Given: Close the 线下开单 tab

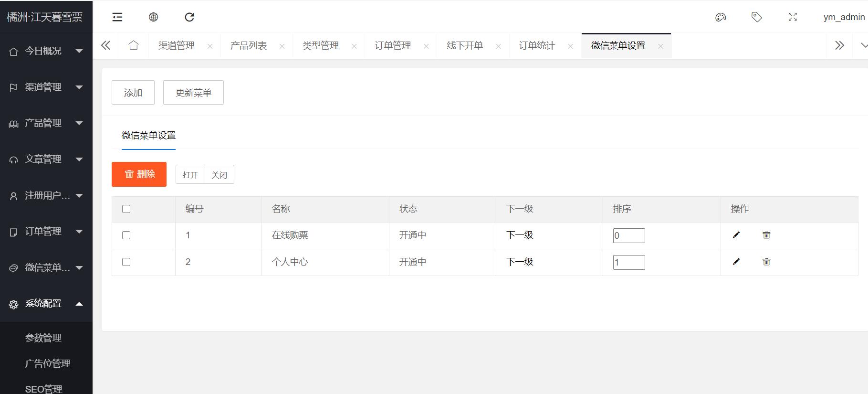Looking at the screenshot, I should tap(498, 46).
